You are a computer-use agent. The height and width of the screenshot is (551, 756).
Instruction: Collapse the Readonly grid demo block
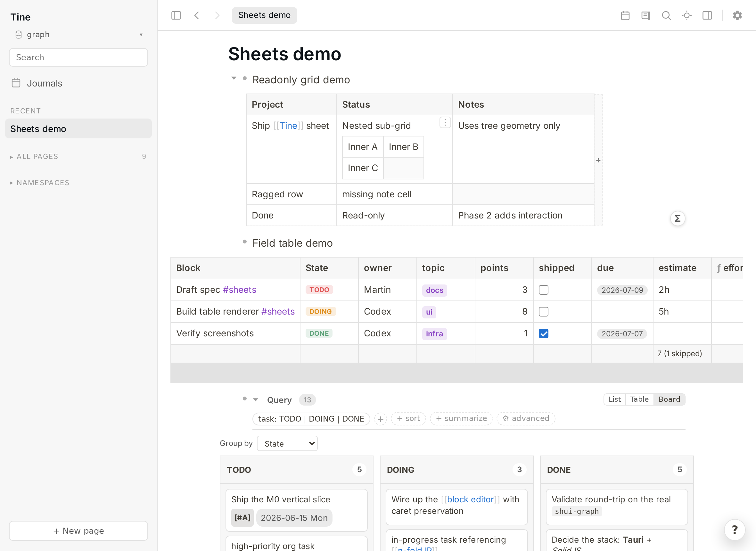click(234, 78)
